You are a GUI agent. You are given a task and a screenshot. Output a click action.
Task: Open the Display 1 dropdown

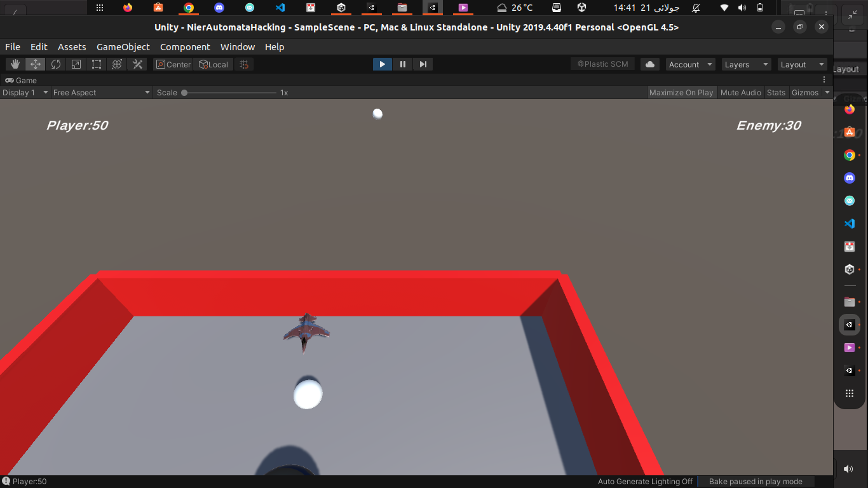pos(25,92)
